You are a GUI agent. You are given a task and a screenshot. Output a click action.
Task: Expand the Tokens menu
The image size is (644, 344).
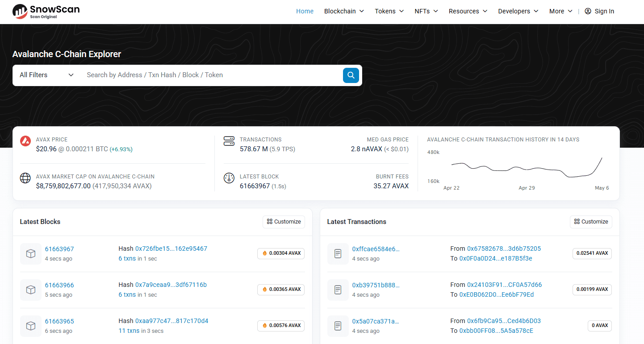(x=389, y=11)
